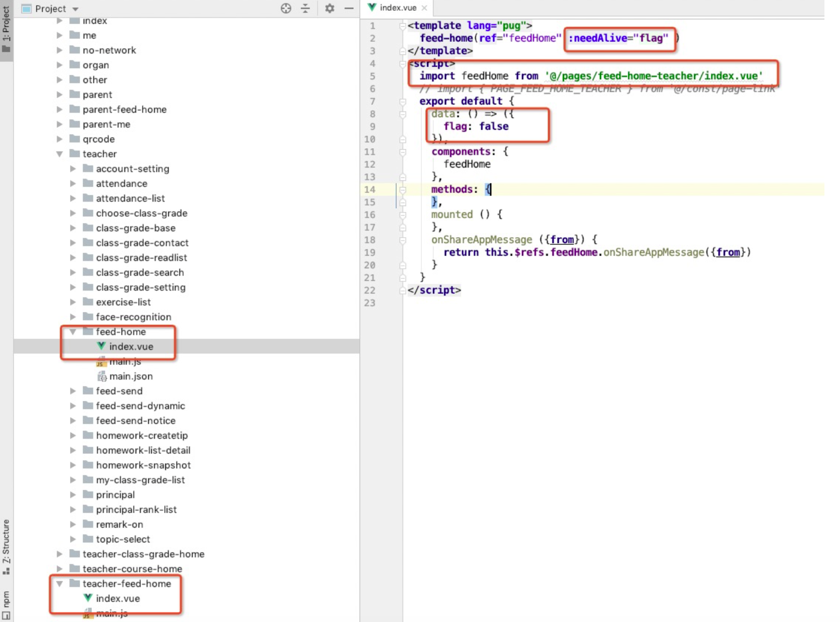
Task: Toggle code fold at line 4 script tag
Action: pyautogui.click(x=402, y=64)
